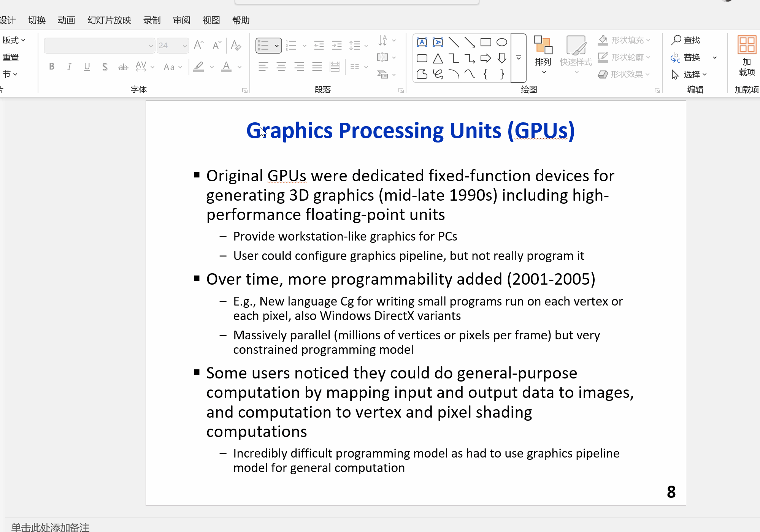The height and width of the screenshot is (532, 760).
Task: Click the notes area to add notes
Action: 51,527
